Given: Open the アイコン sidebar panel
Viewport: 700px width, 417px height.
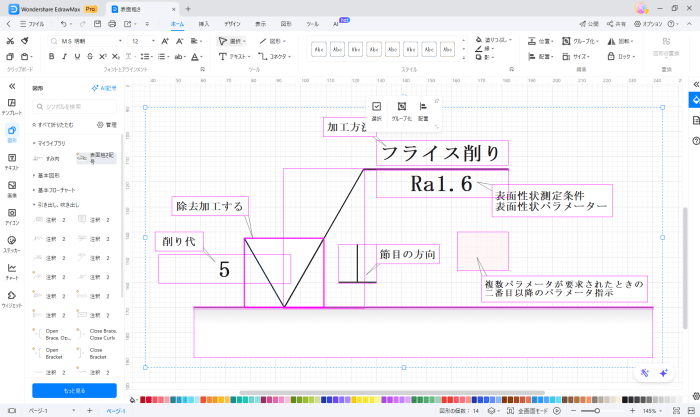Looking at the screenshot, I should 12,217.
